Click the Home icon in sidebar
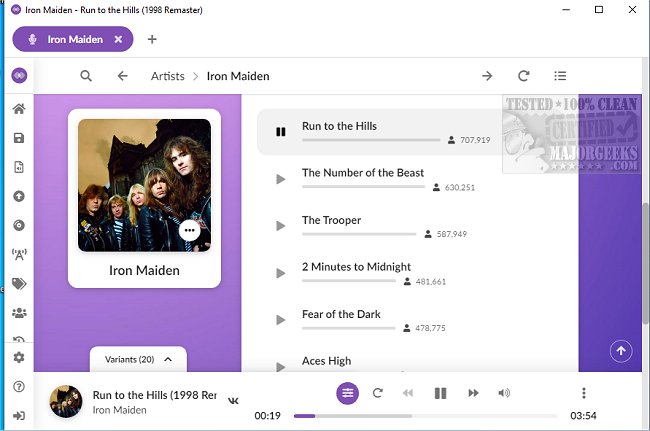The image size is (650, 431). coord(18,109)
